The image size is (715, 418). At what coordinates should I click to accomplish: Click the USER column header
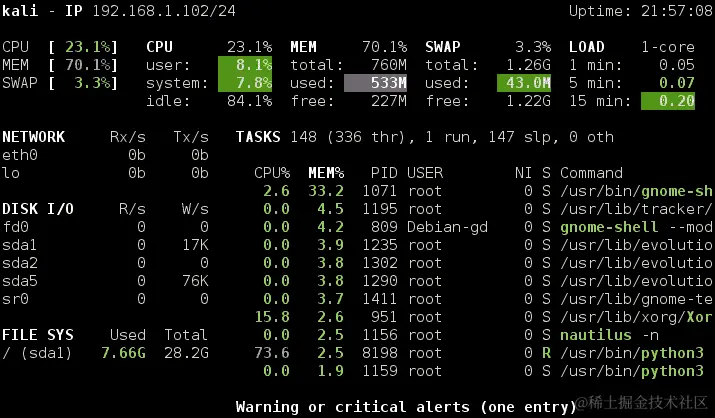coord(425,173)
